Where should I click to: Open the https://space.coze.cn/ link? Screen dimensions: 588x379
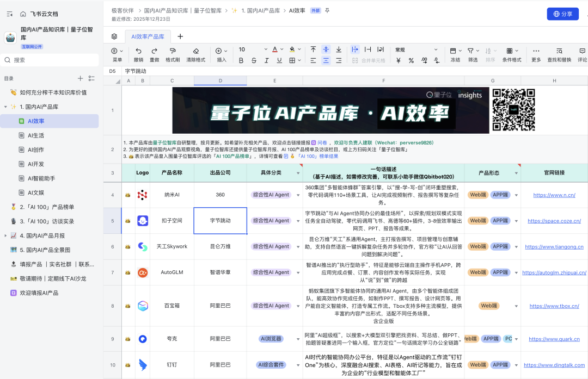(x=554, y=221)
